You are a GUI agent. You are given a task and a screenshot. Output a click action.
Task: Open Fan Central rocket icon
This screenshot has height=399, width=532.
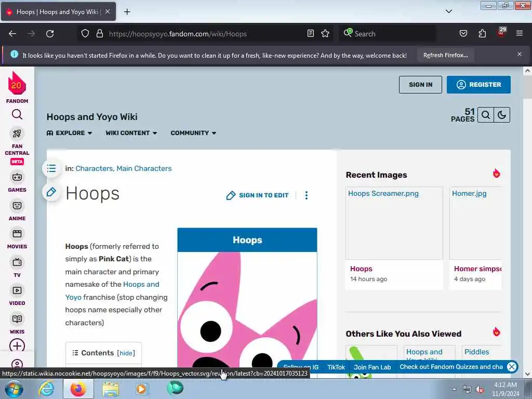pyautogui.click(x=17, y=134)
